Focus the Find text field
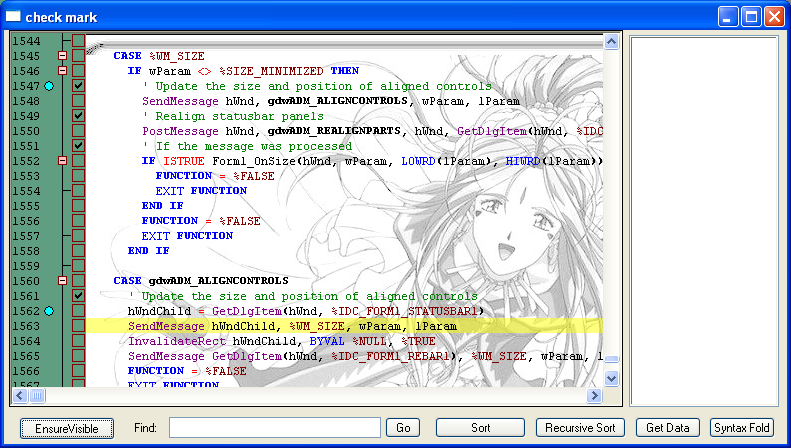This screenshot has width=791, height=448. tap(275, 428)
